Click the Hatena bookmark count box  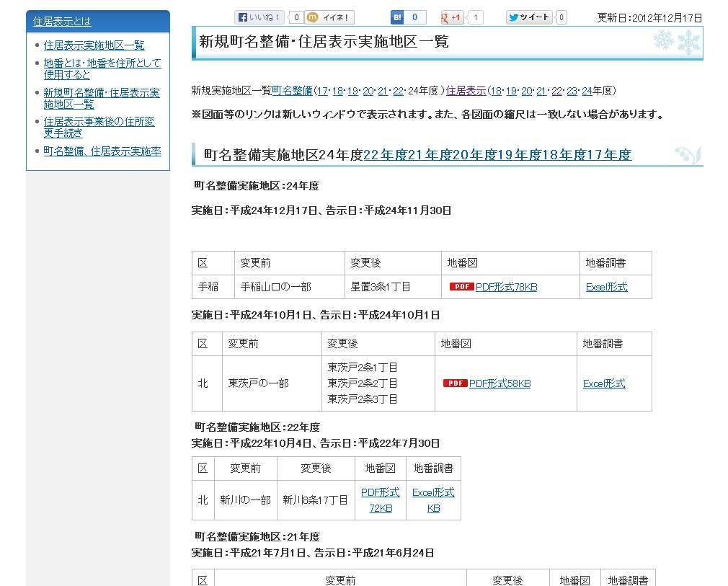tap(414, 17)
